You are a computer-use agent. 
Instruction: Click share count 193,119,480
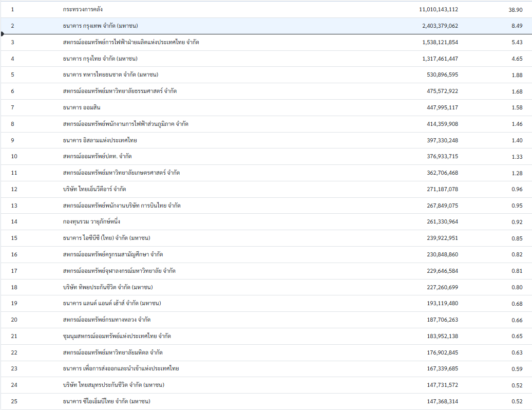coord(443,304)
